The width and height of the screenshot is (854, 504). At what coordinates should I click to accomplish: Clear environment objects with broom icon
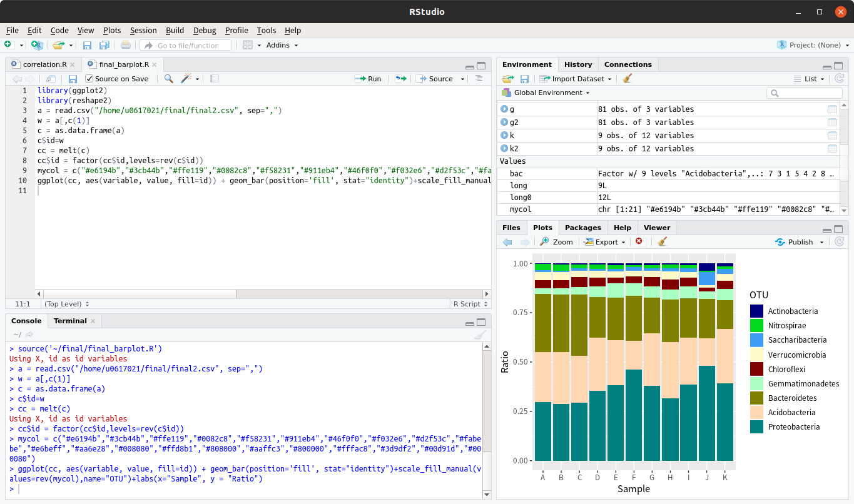[628, 79]
